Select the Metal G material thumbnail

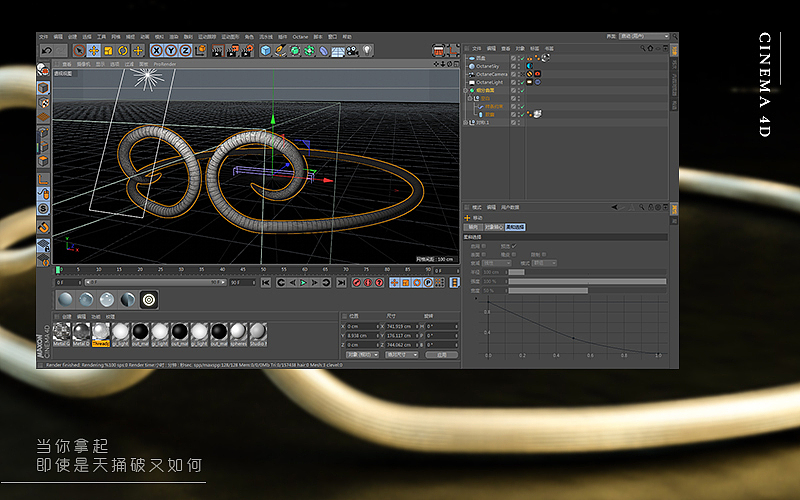click(x=61, y=335)
